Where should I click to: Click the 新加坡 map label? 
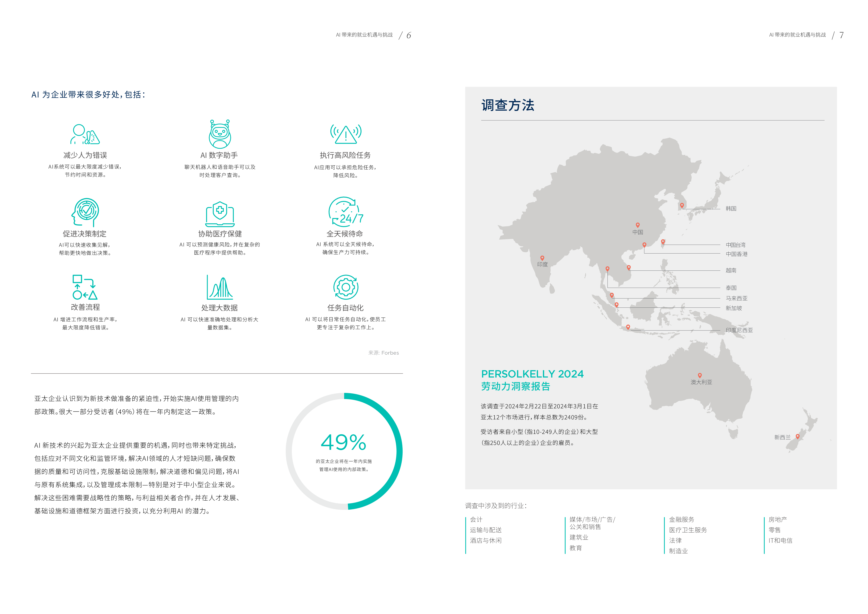(734, 308)
